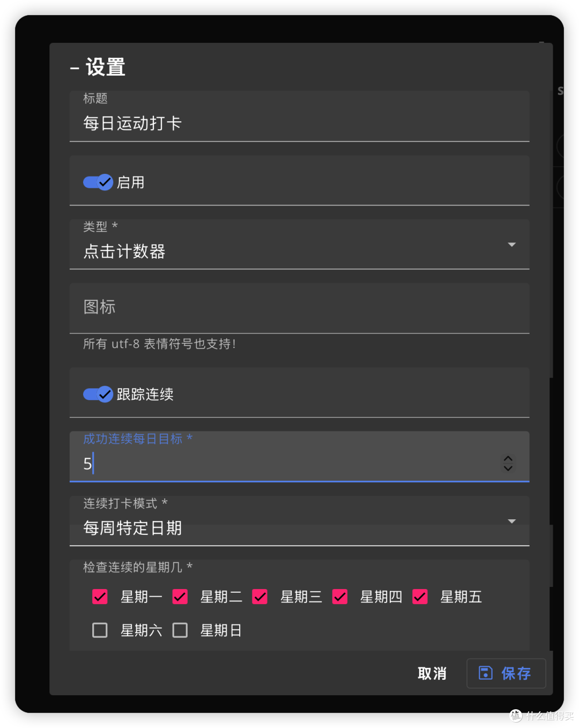Click the 保存 button

click(506, 673)
